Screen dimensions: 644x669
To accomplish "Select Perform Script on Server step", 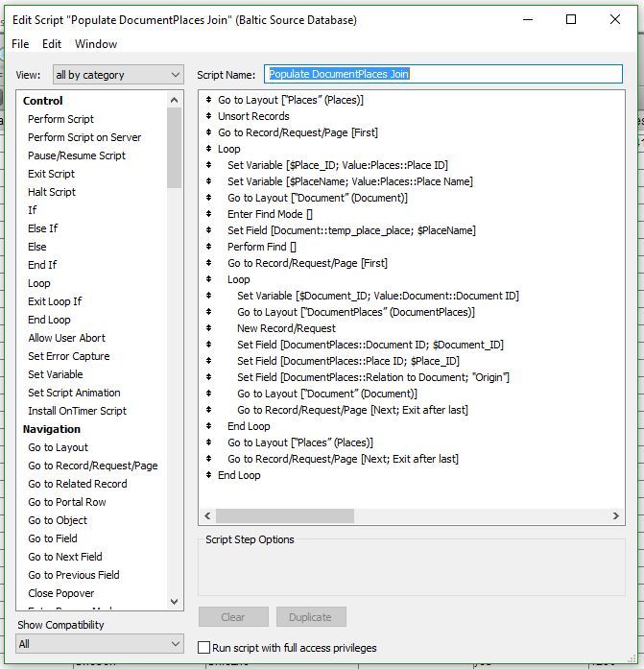I will 84,137.
